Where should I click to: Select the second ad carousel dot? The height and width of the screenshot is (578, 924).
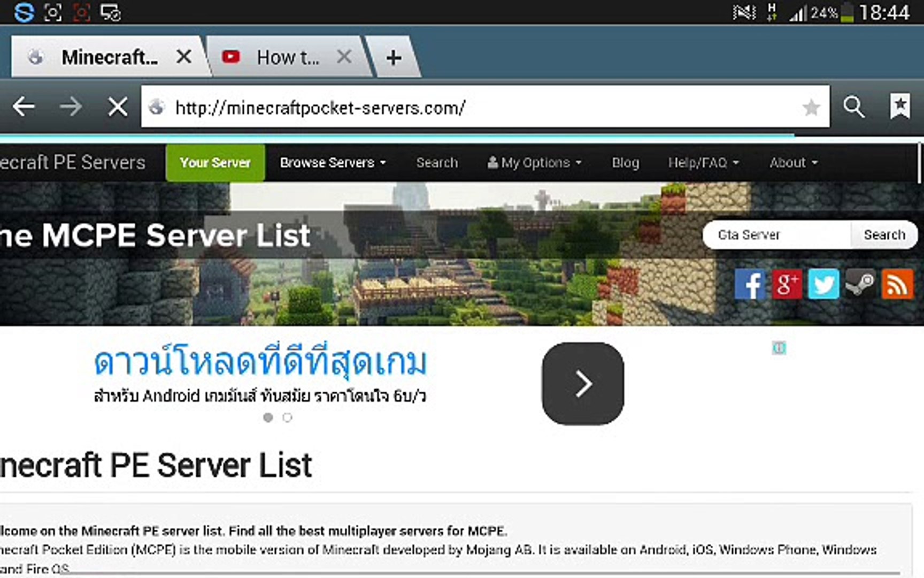[x=287, y=417]
